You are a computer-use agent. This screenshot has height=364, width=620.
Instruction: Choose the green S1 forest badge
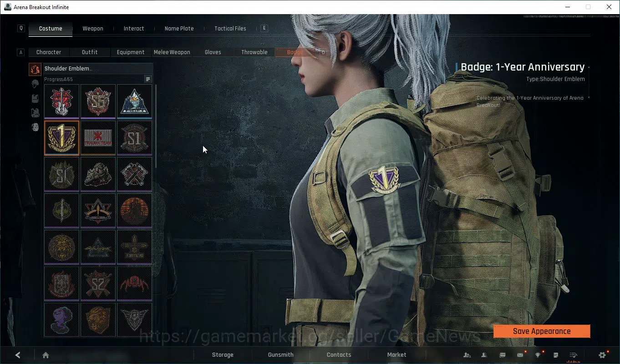coord(61,174)
